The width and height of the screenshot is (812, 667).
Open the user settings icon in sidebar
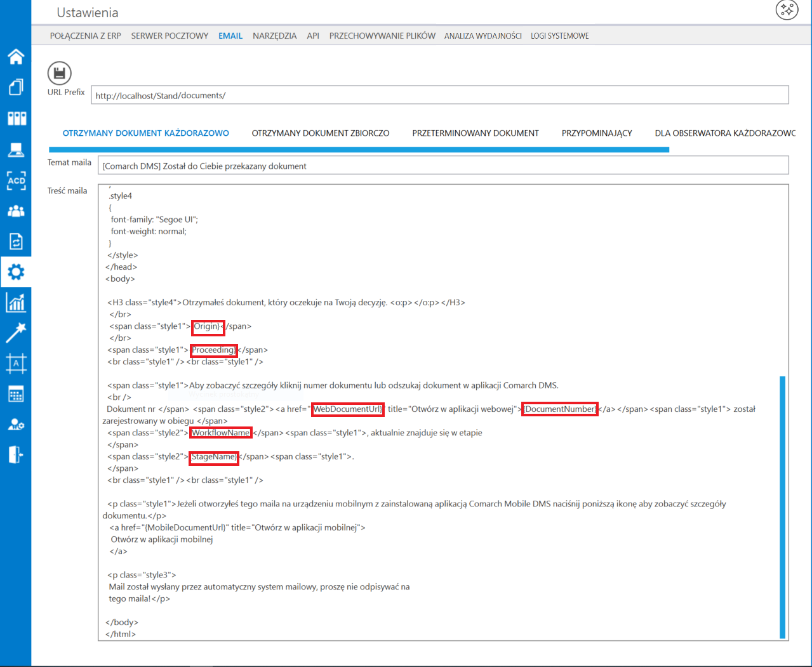tap(16, 425)
